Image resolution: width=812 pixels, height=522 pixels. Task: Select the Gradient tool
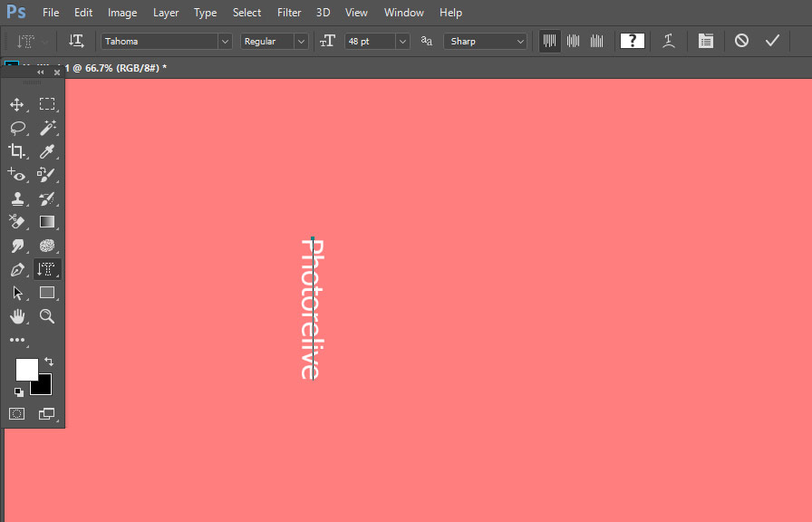pyautogui.click(x=47, y=222)
